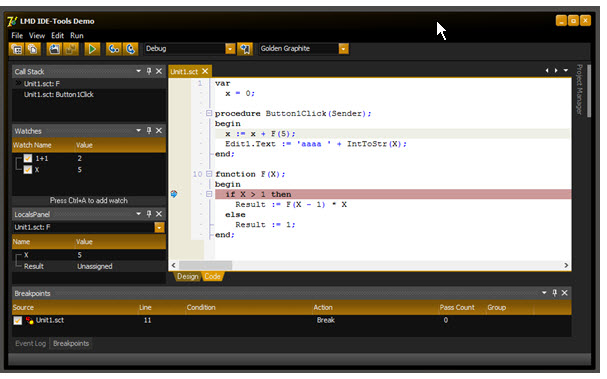Collapse the function F code fold
The image size is (607, 379).
tap(209, 174)
